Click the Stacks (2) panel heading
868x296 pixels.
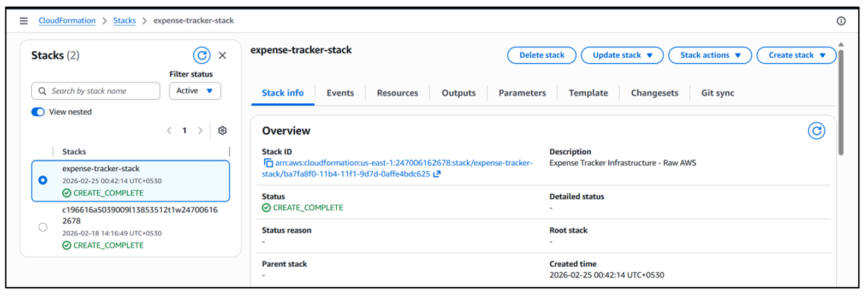point(55,55)
